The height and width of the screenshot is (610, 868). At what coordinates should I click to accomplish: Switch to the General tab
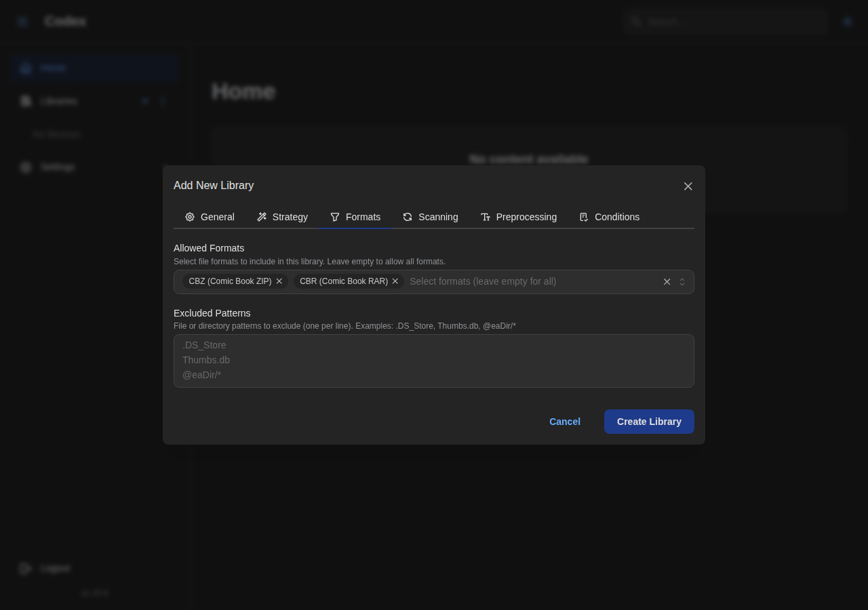(x=210, y=217)
